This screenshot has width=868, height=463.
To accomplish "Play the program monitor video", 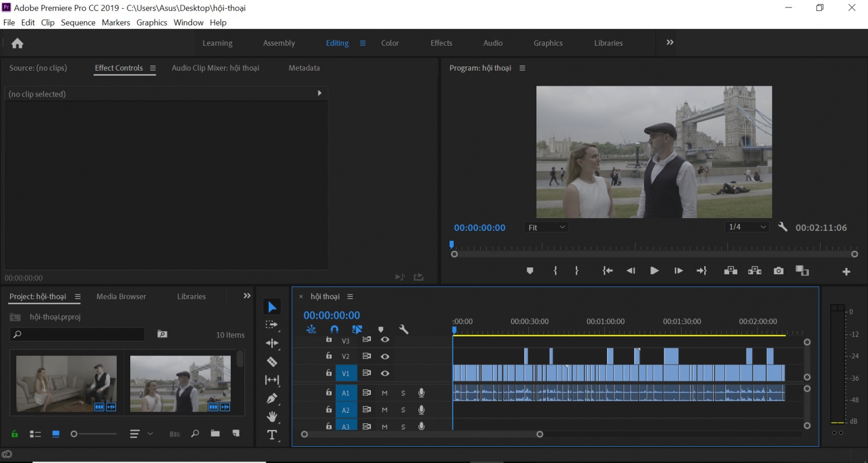I will [654, 270].
